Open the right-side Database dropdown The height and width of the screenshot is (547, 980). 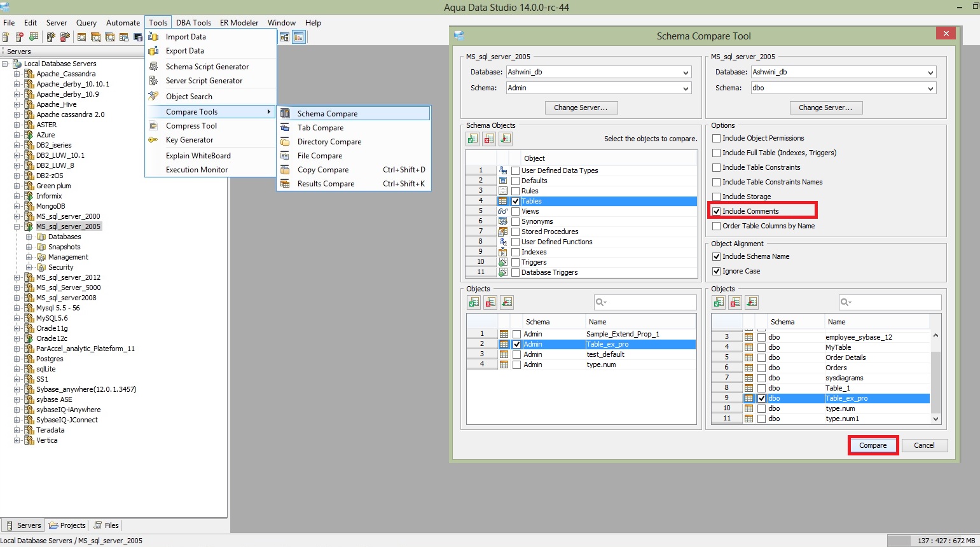click(x=843, y=73)
